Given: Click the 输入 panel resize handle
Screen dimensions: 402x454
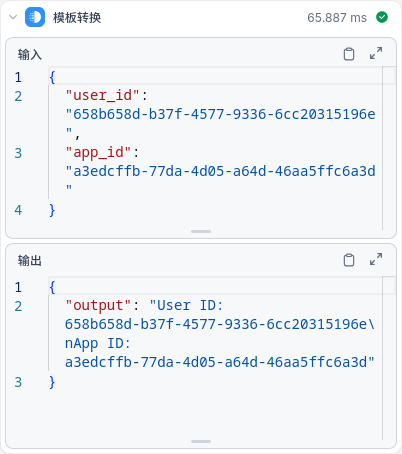Looking at the screenshot, I should 201,231.
